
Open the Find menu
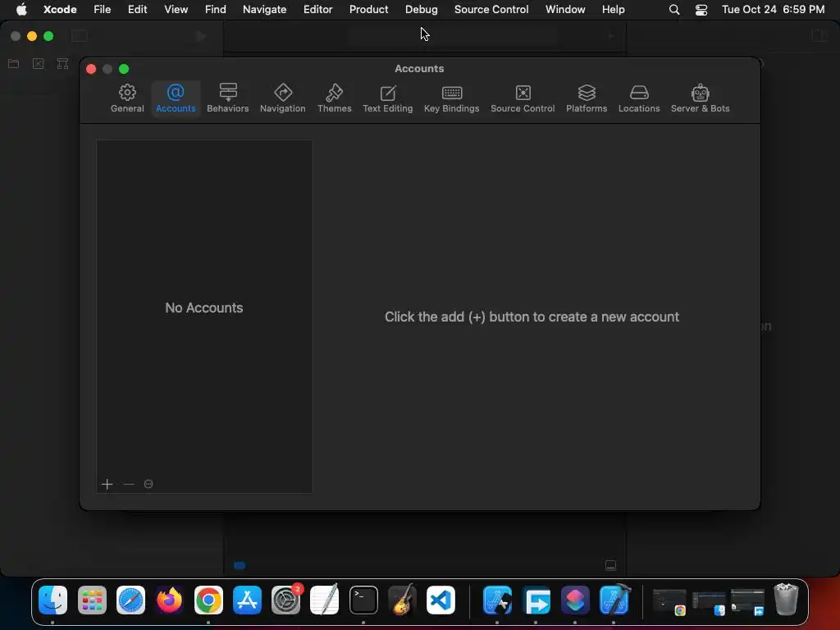coord(216,9)
